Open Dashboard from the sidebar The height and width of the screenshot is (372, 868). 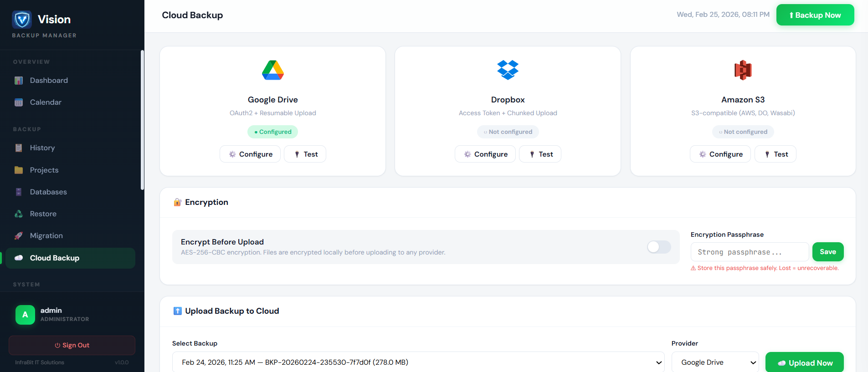[71, 81]
